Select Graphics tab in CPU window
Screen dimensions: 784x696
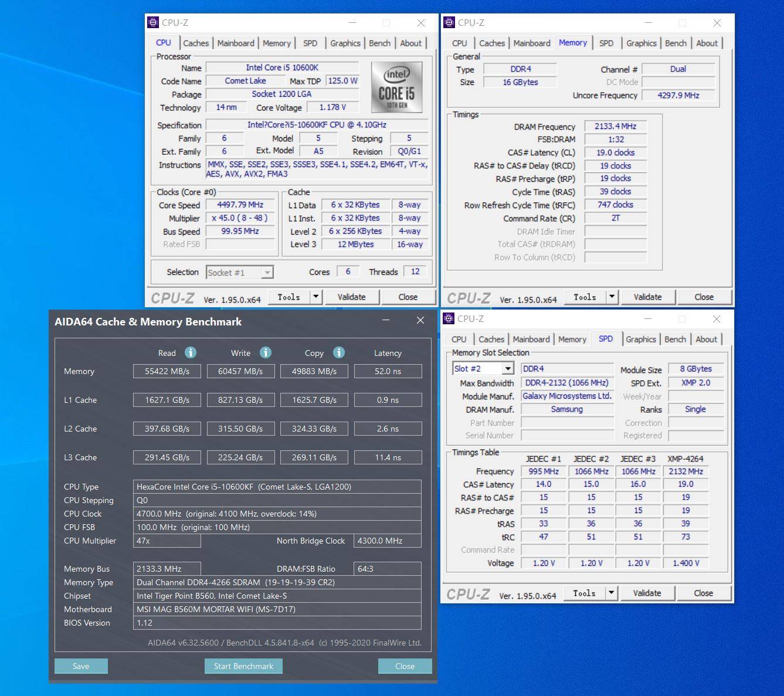click(x=345, y=43)
